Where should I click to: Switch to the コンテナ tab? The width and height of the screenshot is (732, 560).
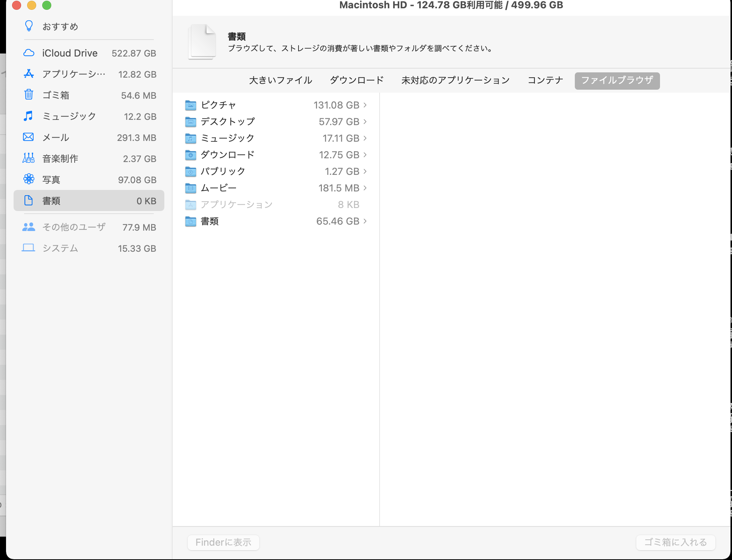point(545,80)
